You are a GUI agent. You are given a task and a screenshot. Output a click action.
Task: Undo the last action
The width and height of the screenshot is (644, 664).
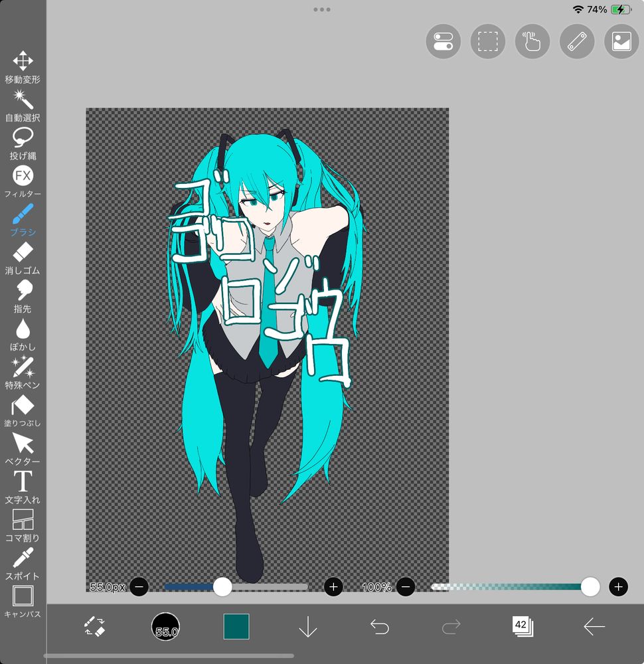379,626
